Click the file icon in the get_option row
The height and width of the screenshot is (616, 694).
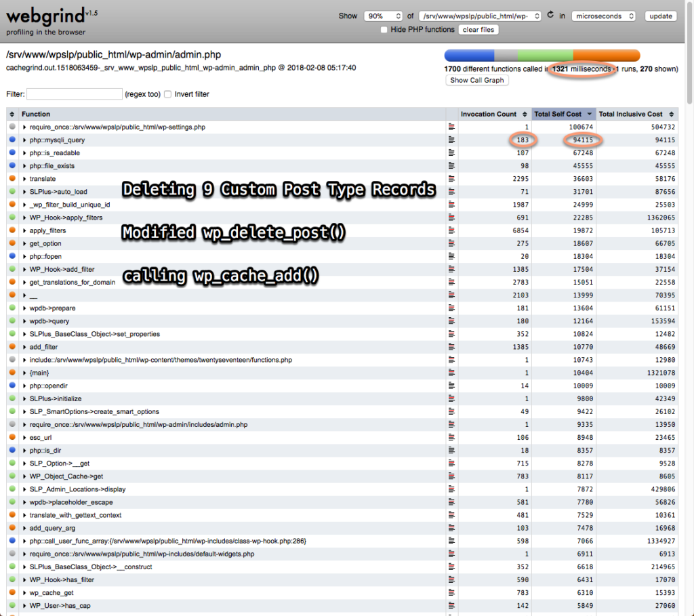pos(451,243)
